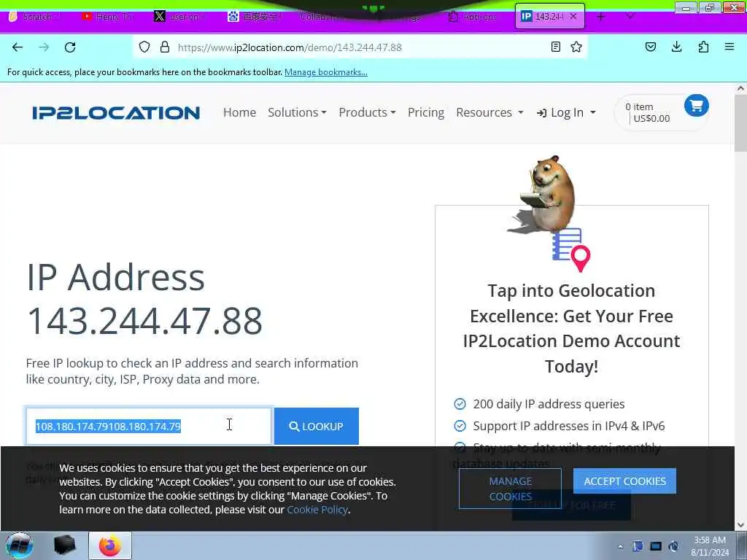747x560 pixels.
Task: Expand the Products dropdown menu
Action: pyautogui.click(x=368, y=112)
